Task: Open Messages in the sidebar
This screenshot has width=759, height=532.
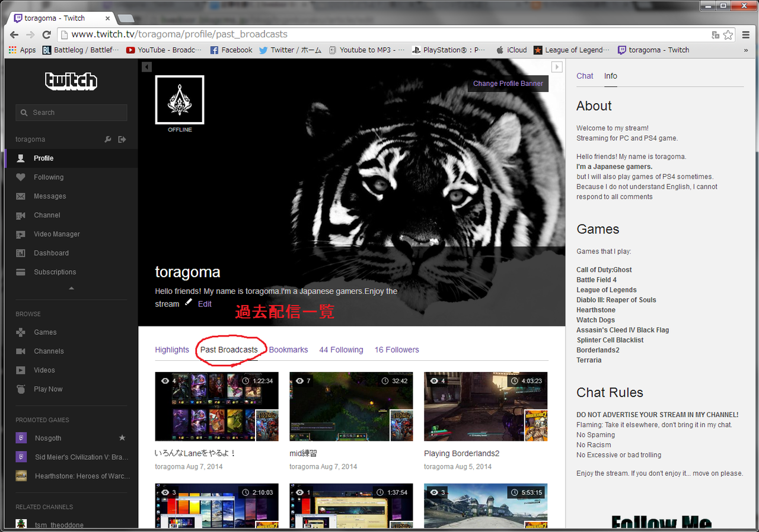Action: tap(71, 196)
